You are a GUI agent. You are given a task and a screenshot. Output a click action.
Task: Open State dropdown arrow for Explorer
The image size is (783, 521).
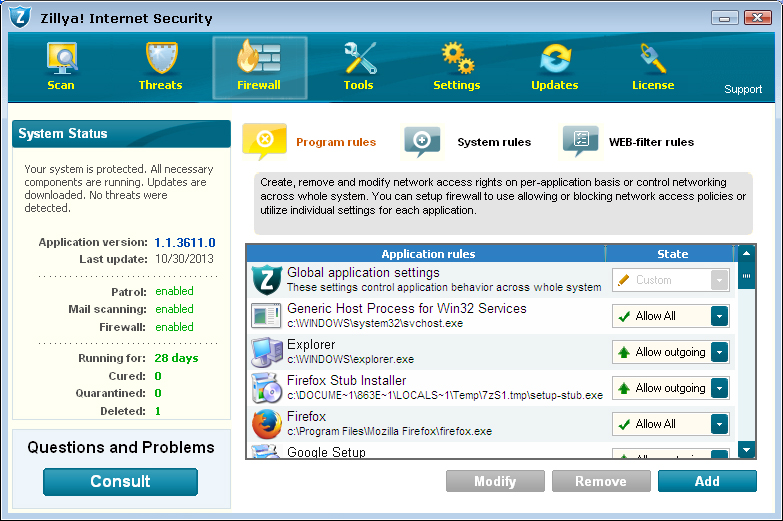pyautogui.click(x=719, y=352)
